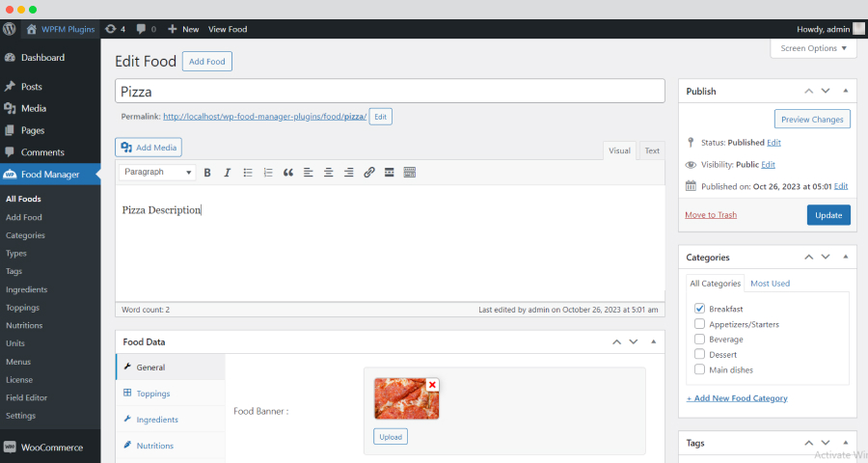Collapse the Publish panel
Viewport: 868px width, 463px height.
[845, 91]
